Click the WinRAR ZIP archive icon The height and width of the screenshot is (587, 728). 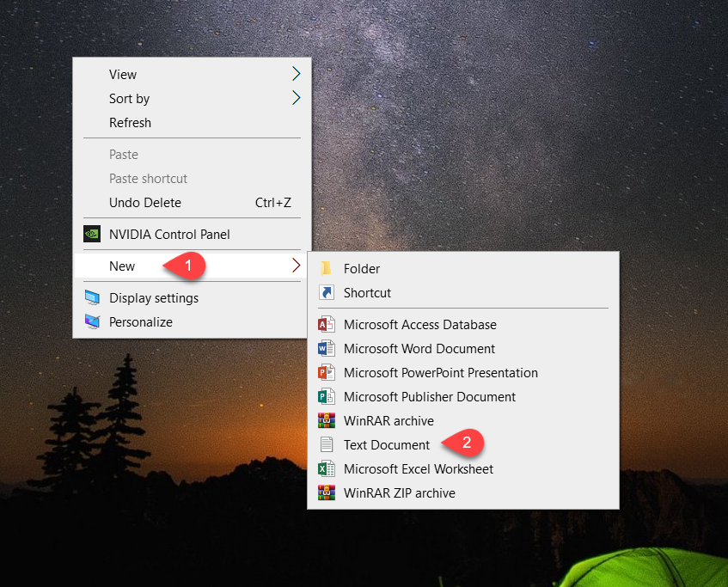327,492
